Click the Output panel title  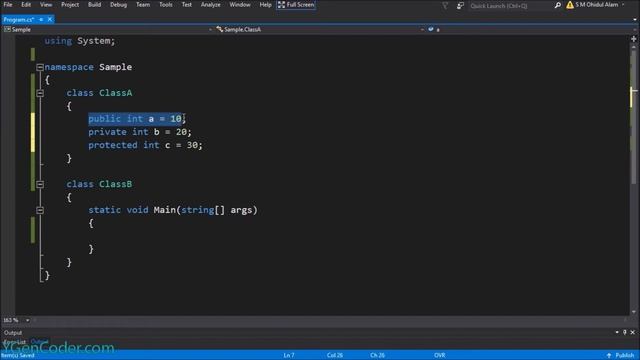pos(13,333)
